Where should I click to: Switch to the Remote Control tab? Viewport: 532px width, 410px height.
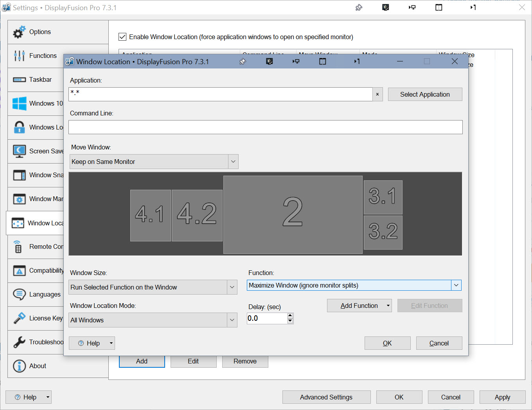(36, 247)
